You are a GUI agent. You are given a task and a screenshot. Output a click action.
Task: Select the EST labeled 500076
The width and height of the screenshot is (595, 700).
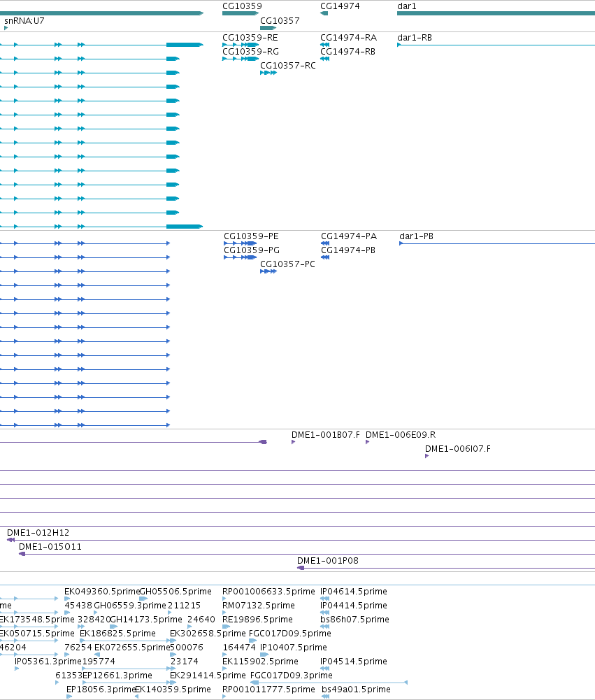[187, 648]
